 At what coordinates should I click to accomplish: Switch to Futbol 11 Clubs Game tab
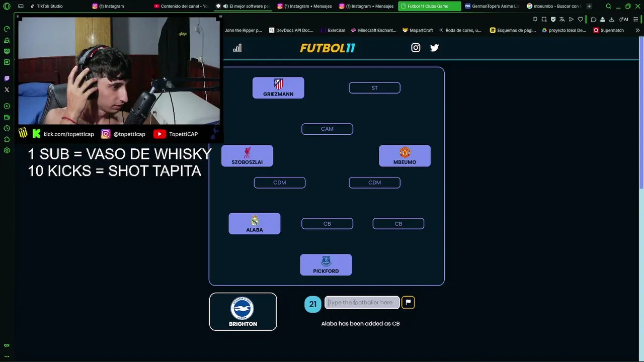(429, 6)
